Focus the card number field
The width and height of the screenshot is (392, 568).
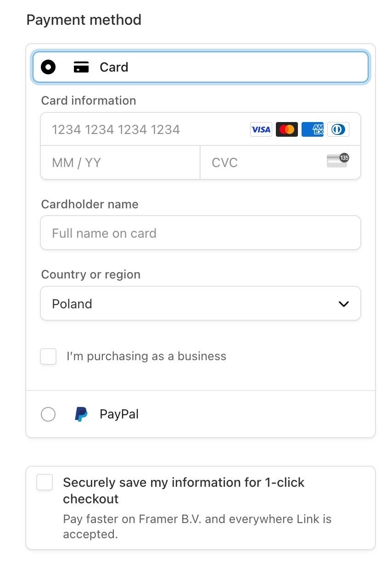[147, 129]
